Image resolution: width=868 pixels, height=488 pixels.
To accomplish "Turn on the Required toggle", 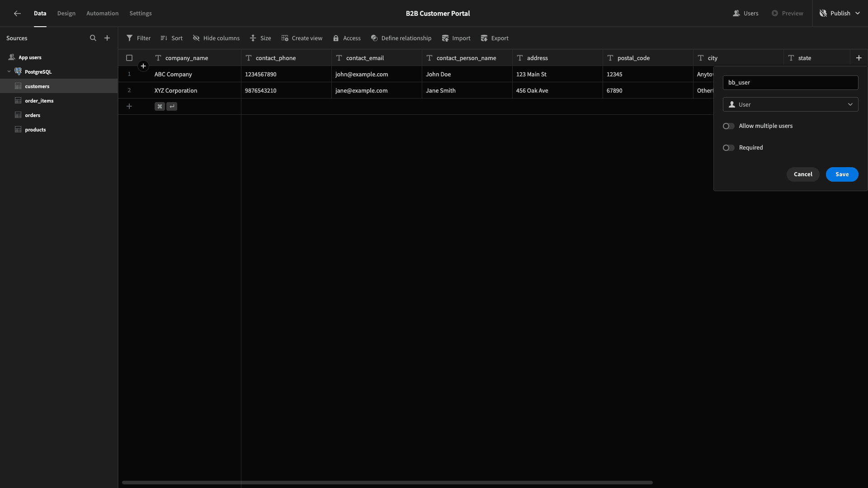I will coord(728,148).
